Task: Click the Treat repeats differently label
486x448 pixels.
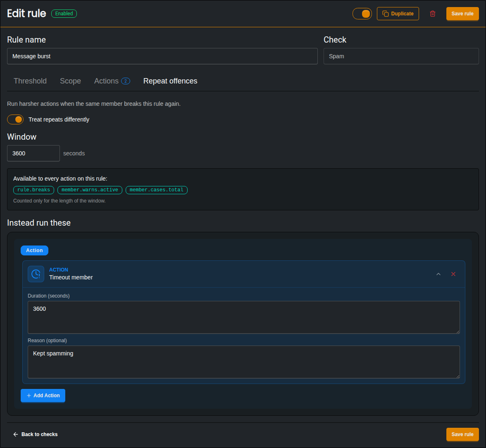Action: point(59,119)
